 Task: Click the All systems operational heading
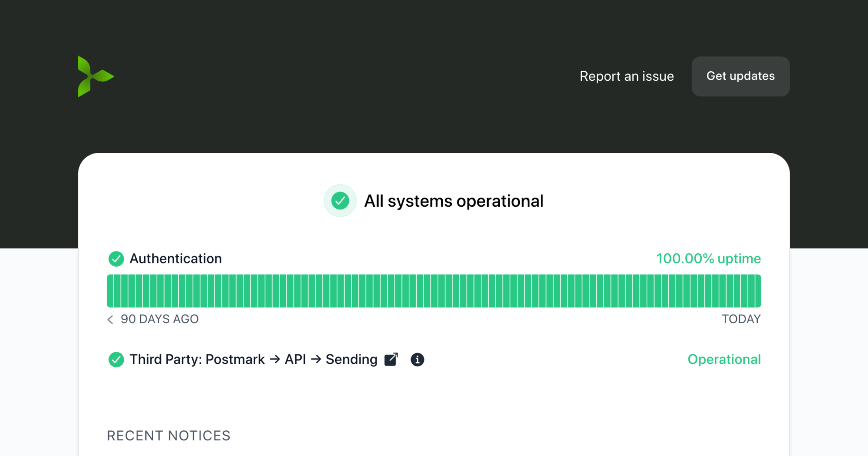point(454,201)
